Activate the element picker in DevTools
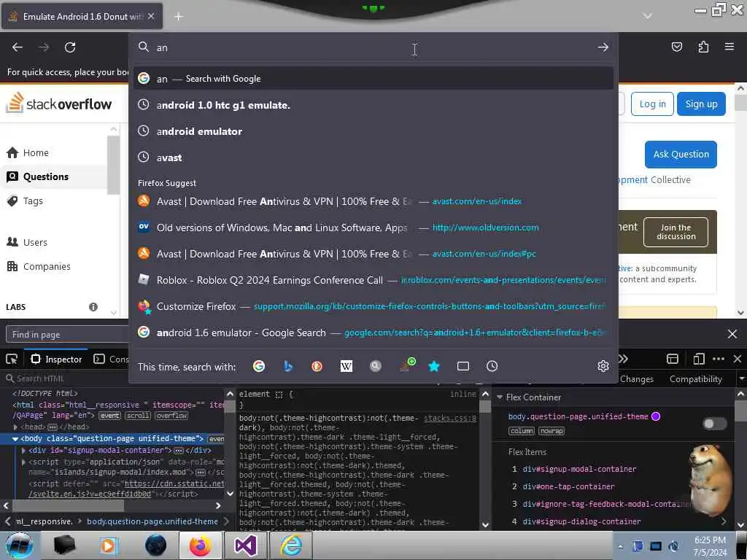 tap(12, 359)
